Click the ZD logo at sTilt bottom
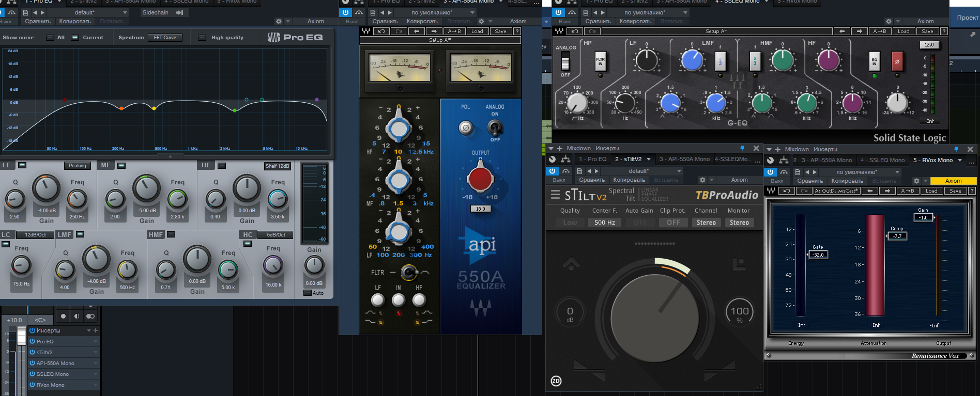 [556, 381]
